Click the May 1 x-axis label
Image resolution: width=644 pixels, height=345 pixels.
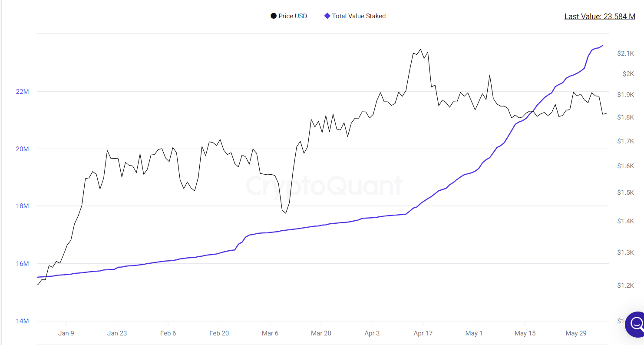tap(474, 333)
